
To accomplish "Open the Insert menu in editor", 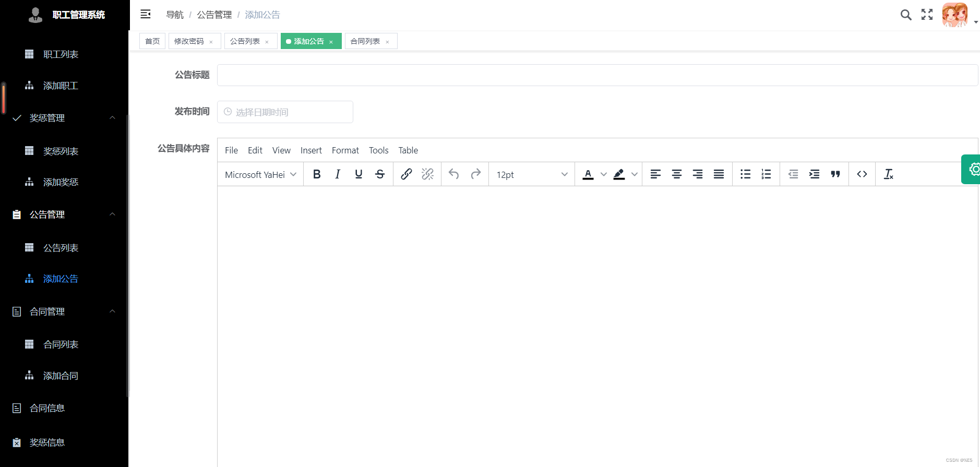I will point(311,150).
